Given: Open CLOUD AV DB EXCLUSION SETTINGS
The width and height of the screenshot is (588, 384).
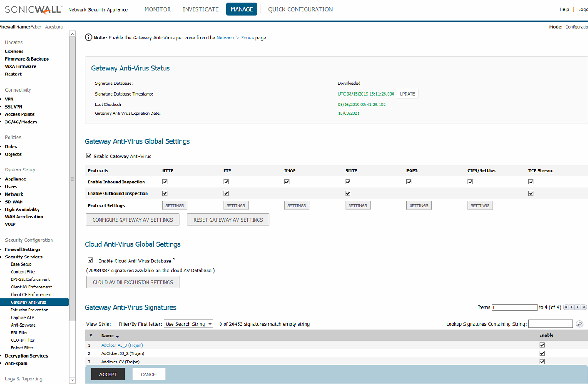Looking at the screenshot, I should (x=133, y=282).
